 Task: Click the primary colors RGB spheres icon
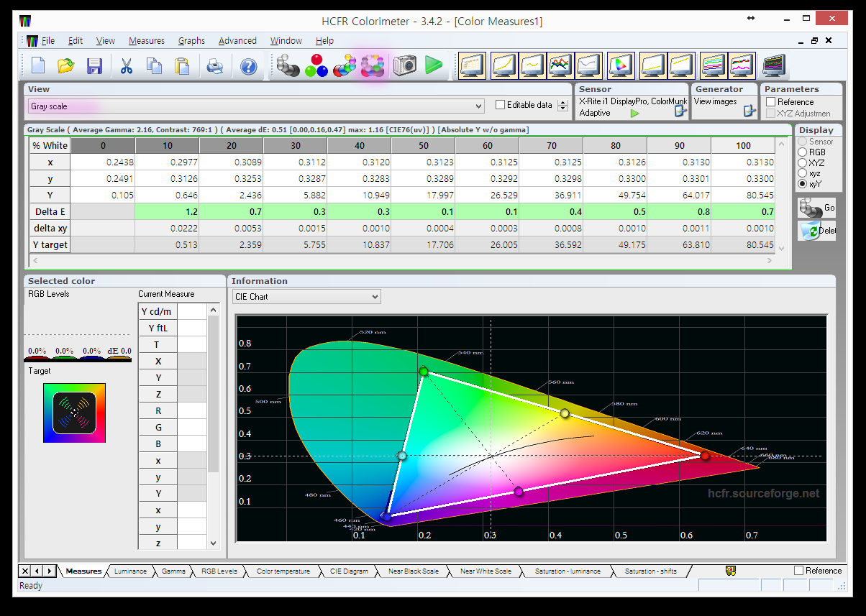[x=316, y=66]
